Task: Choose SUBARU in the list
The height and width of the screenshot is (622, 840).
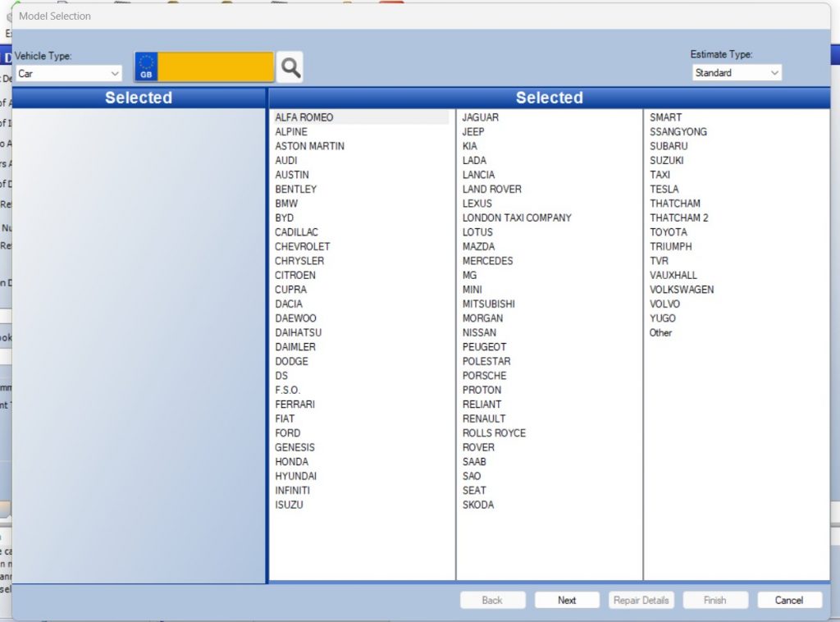Action: pyautogui.click(x=669, y=146)
